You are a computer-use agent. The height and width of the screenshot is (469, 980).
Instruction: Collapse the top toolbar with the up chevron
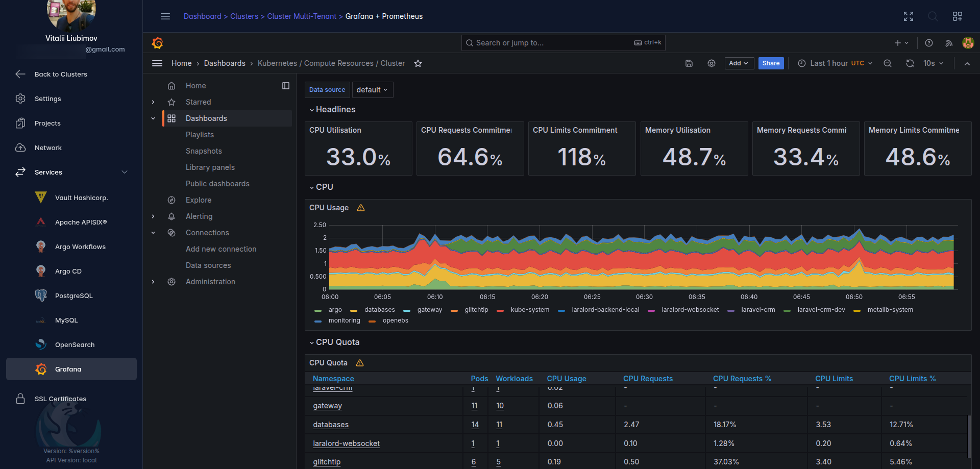coord(967,63)
